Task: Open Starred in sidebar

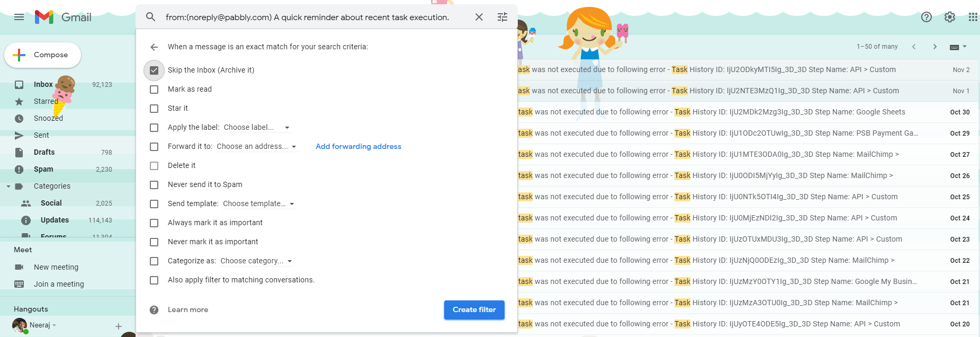Action: (x=46, y=101)
